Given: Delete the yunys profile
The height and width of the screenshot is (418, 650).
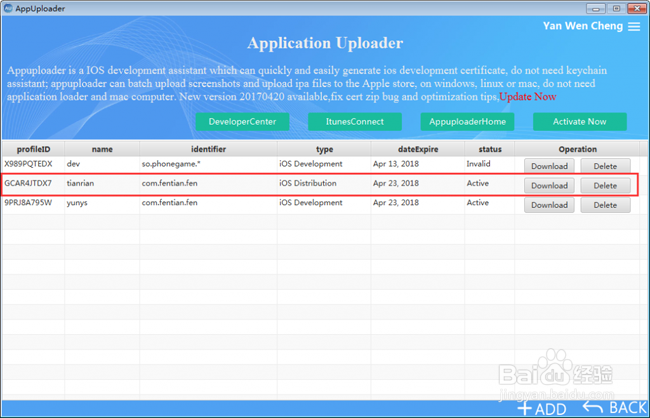Looking at the screenshot, I should point(605,205).
